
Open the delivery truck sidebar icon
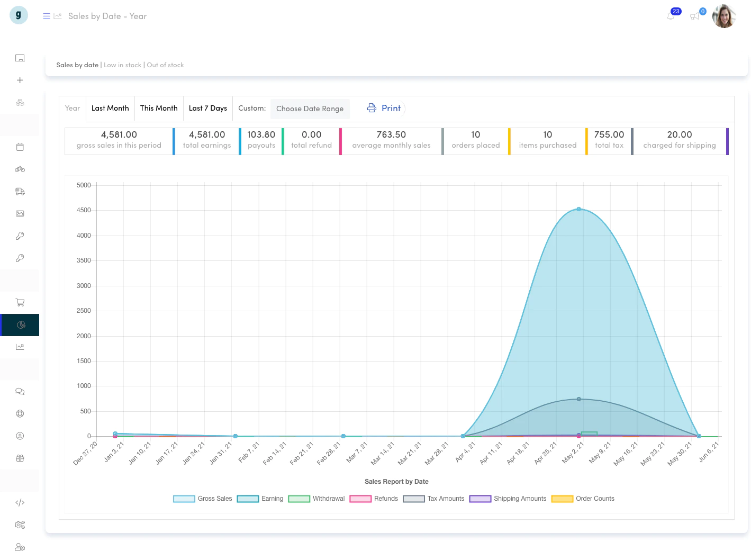pyautogui.click(x=20, y=192)
